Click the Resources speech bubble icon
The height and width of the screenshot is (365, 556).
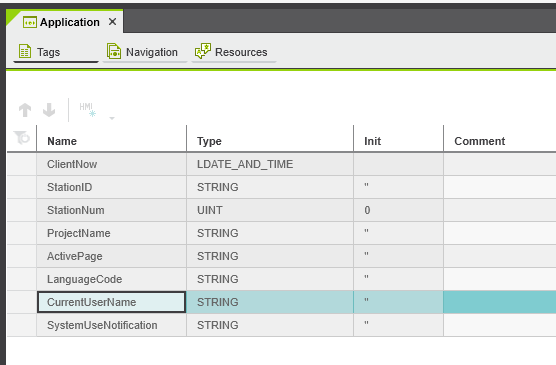[x=203, y=51]
